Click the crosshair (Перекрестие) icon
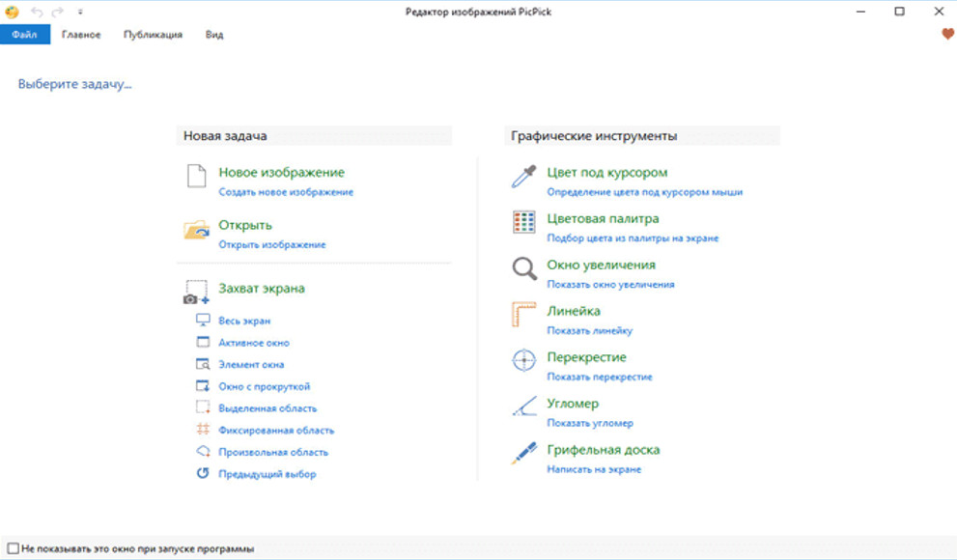 523,360
